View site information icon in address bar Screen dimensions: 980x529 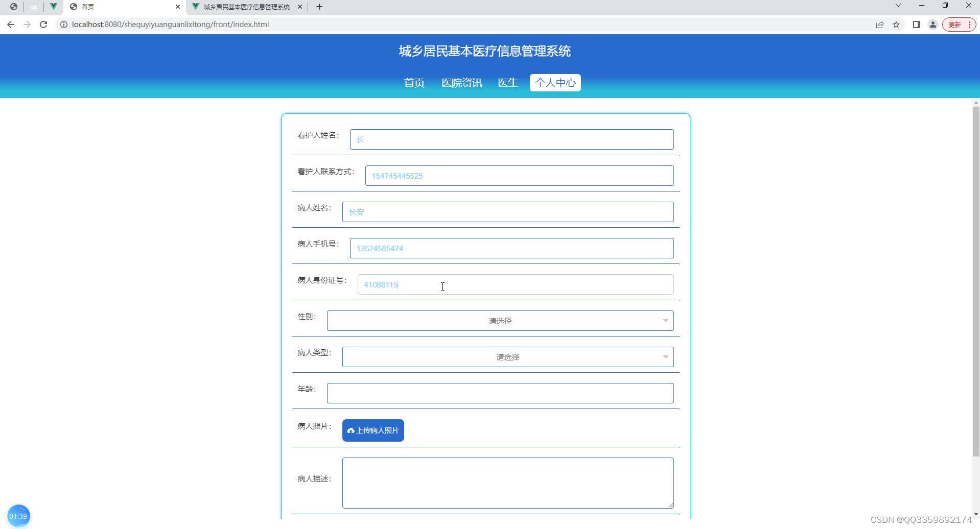[64, 25]
